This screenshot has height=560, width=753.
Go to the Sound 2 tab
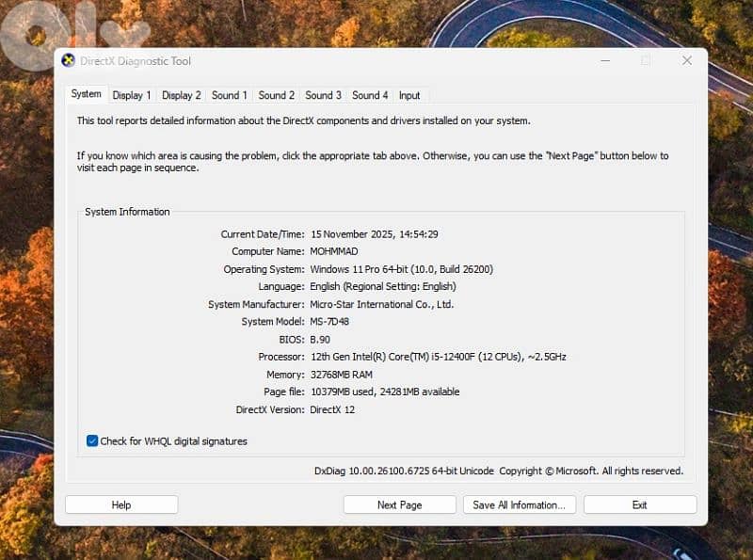(x=277, y=95)
